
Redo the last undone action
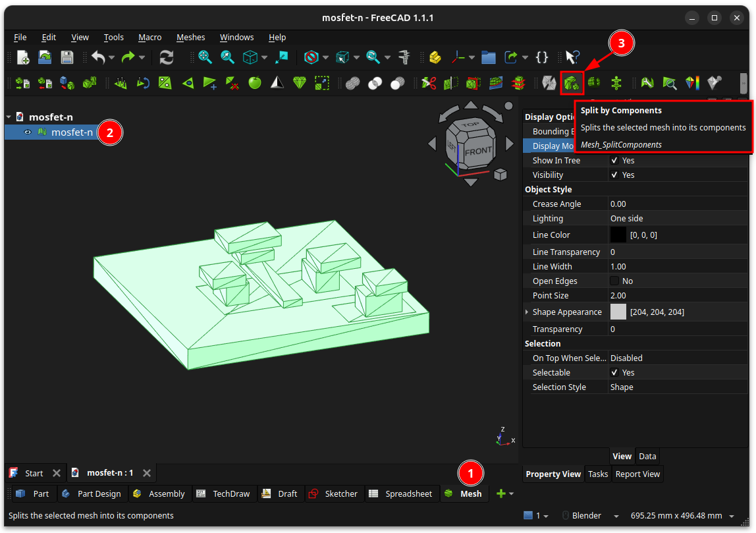tap(128, 57)
